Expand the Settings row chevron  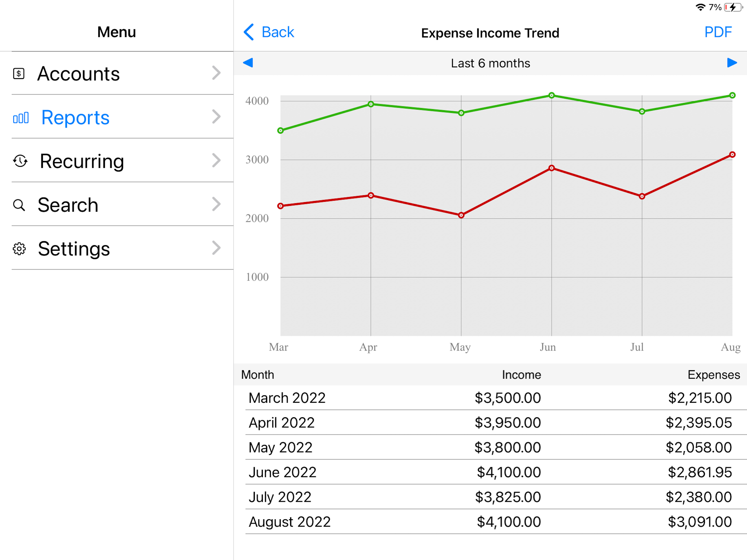[216, 248]
